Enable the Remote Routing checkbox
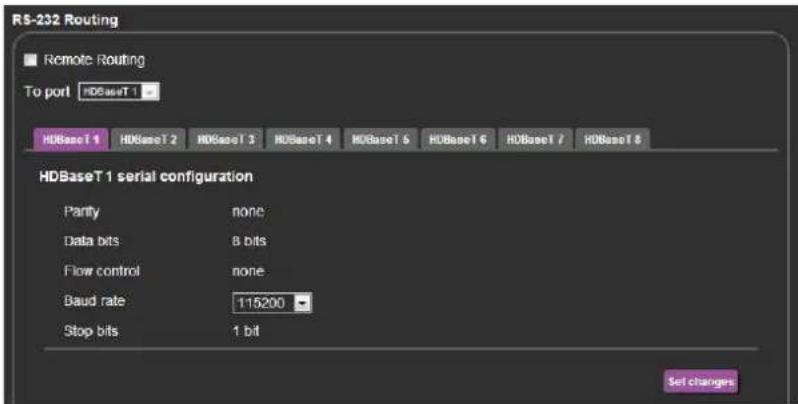The image size is (798, 404). click(31, 60)
